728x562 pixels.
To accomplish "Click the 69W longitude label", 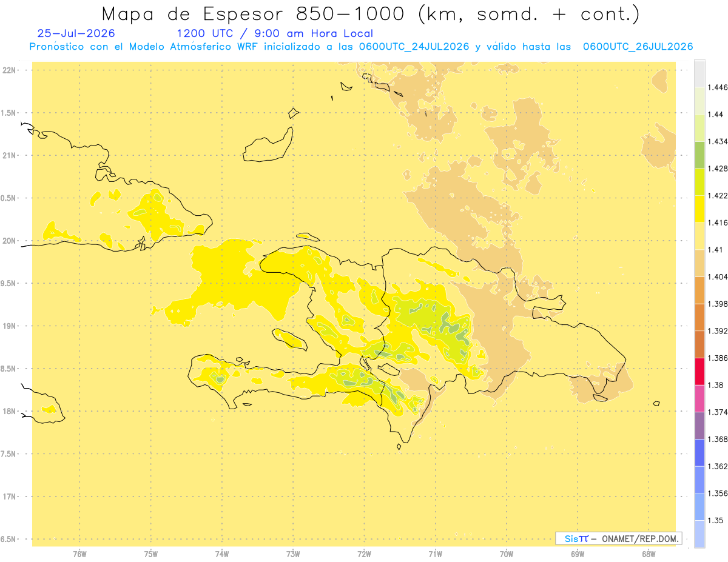I will coord(578,554).
